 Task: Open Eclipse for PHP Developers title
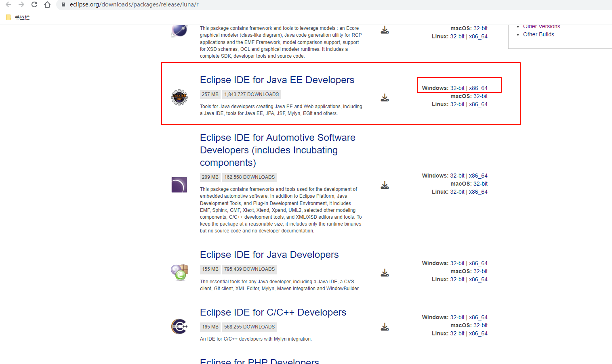259,361
